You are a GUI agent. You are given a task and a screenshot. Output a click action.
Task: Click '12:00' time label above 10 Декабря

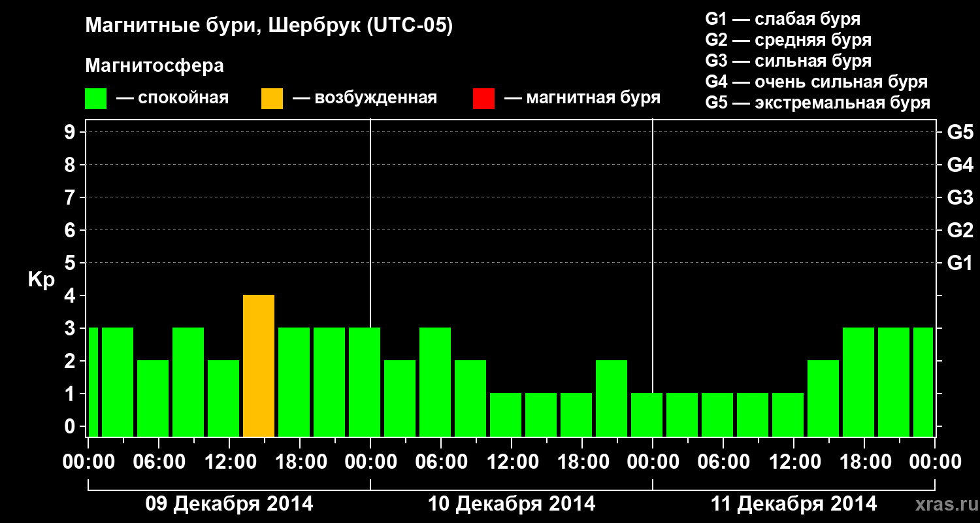[x=512, y=462]
